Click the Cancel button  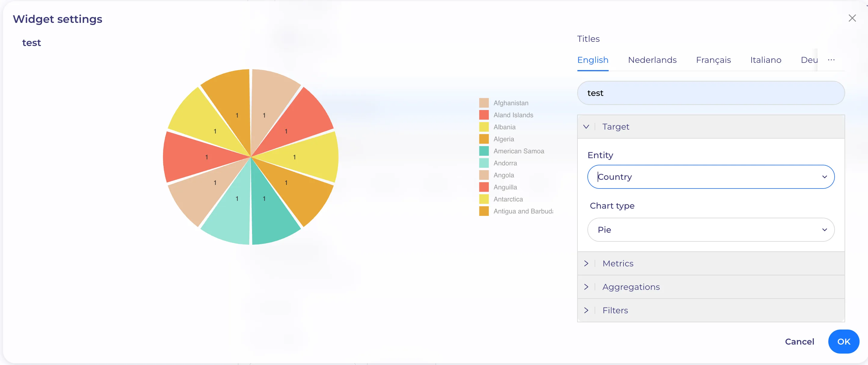pyautogui.click(x=799, y=342)
